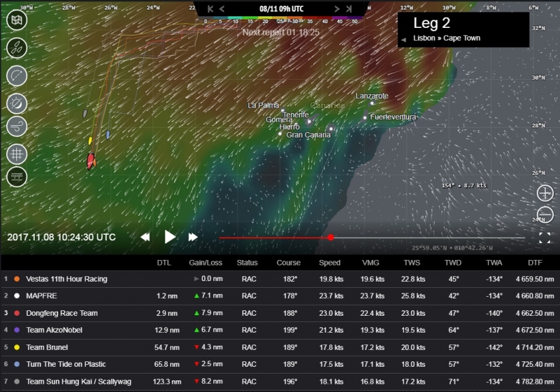This screenshot has height=392, width=560.
Task: Sort by TWD column header
Action: pos(453,263)
